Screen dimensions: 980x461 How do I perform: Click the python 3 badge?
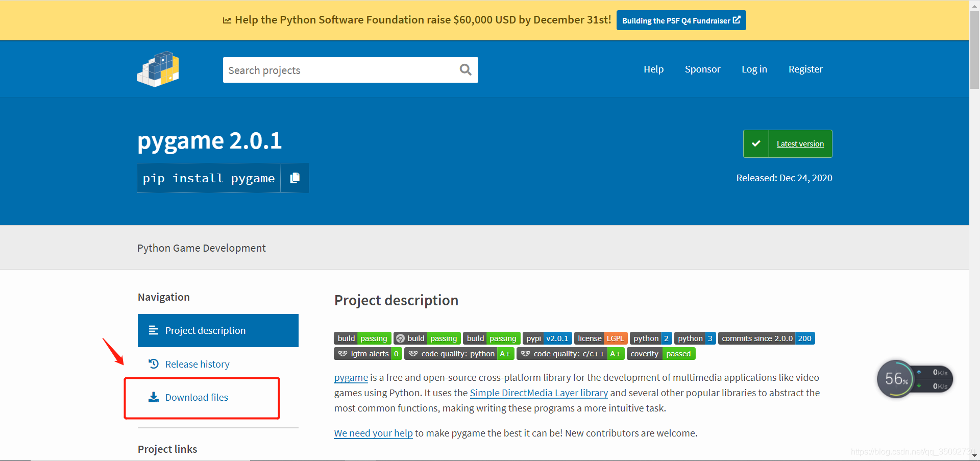pyautogui.click(x=695, y=338)
